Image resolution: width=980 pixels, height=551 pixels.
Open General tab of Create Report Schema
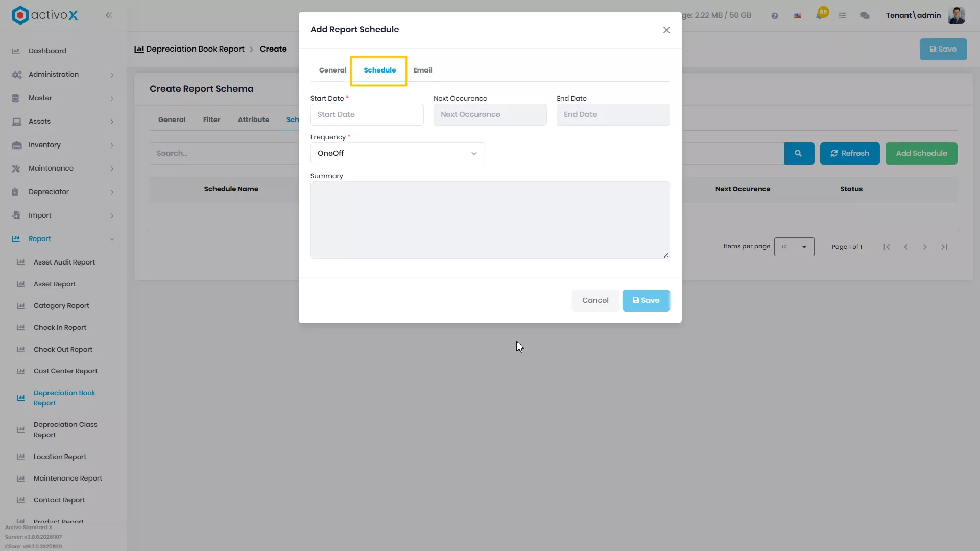coord(172,120)
